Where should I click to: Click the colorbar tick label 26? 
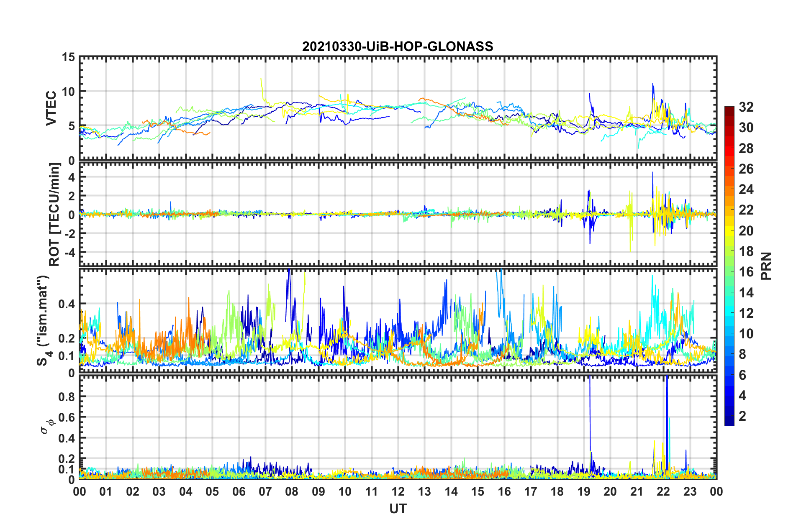(x=746, y=169)
